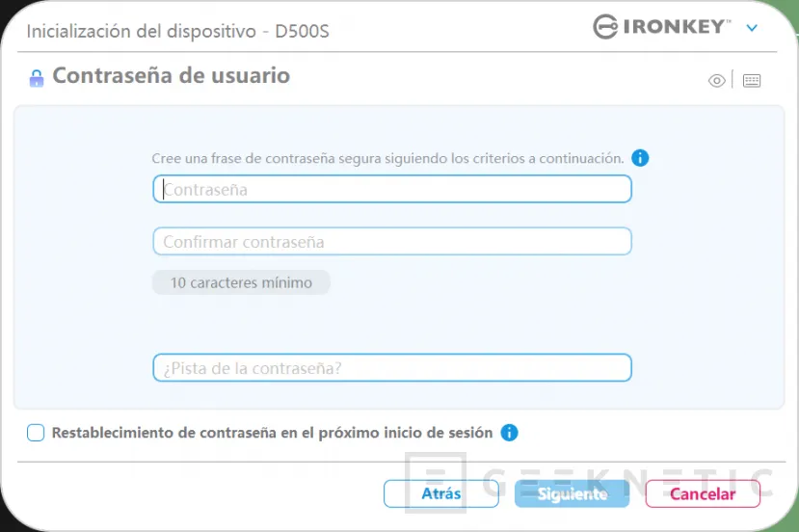The width and height of the screenshot is (799, 532).
Task: Show password with the eye icon
Action: (x=716, y=81)
